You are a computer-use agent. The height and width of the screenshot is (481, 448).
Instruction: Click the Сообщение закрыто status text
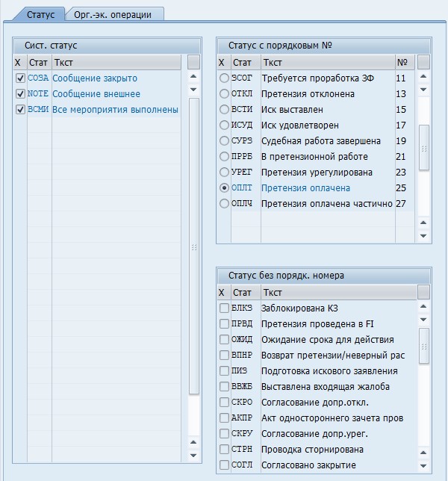[x=95, y=78]
